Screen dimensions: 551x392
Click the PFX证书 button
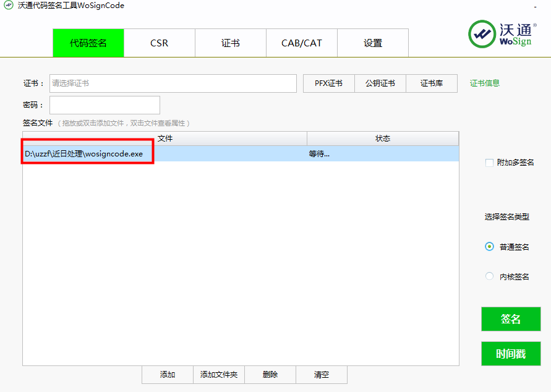(328, 83)
